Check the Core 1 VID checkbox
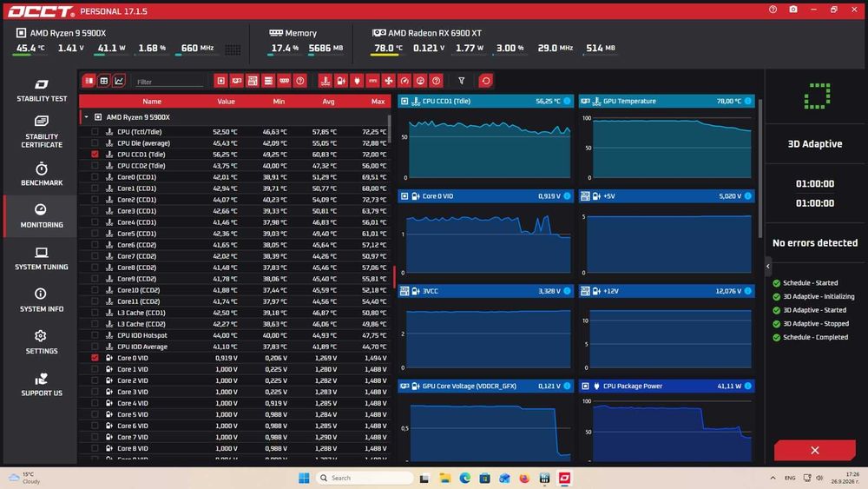This screenshot has width=868, height=489. point(95,369)
